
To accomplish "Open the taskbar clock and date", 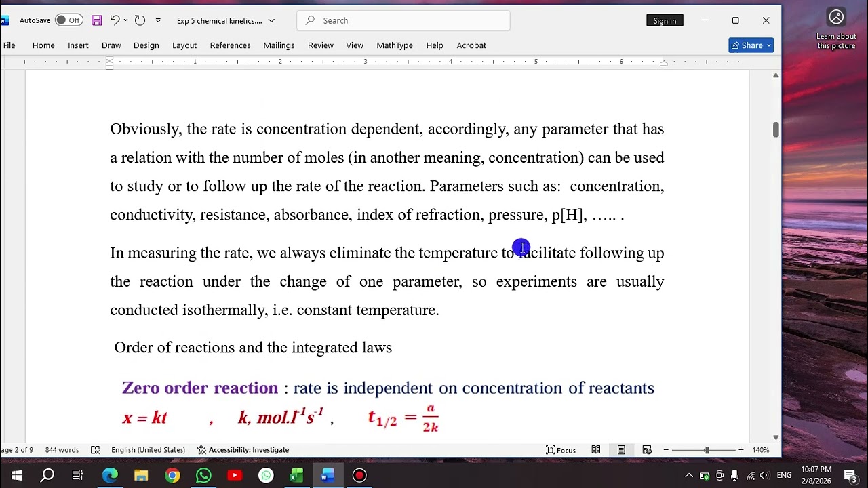I will tap(816, 475).
